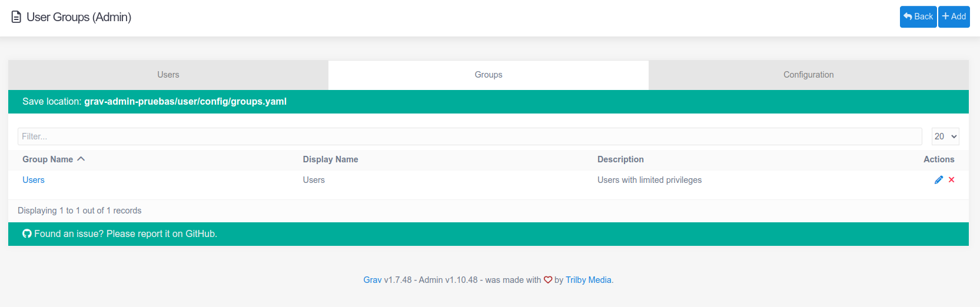Sort by Description column header
Viewport: 980px width, 307px height.
point(620,159)
